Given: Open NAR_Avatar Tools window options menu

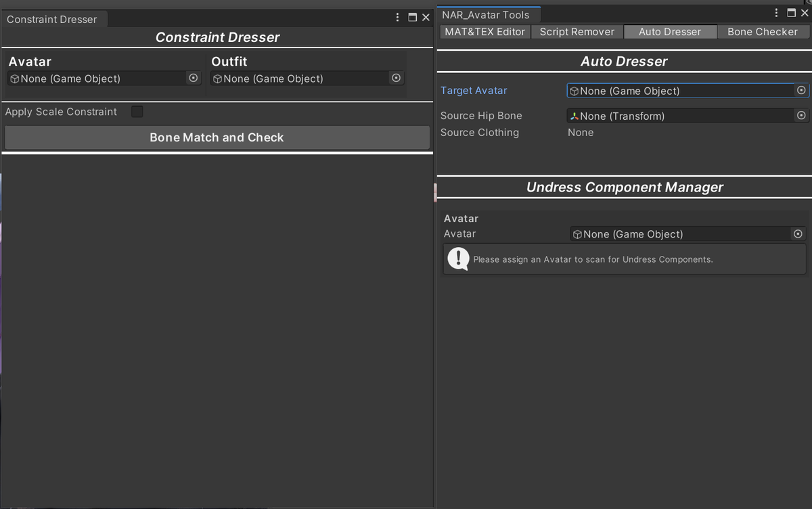Looking at the screenshot, I should [x=777, y=13].
